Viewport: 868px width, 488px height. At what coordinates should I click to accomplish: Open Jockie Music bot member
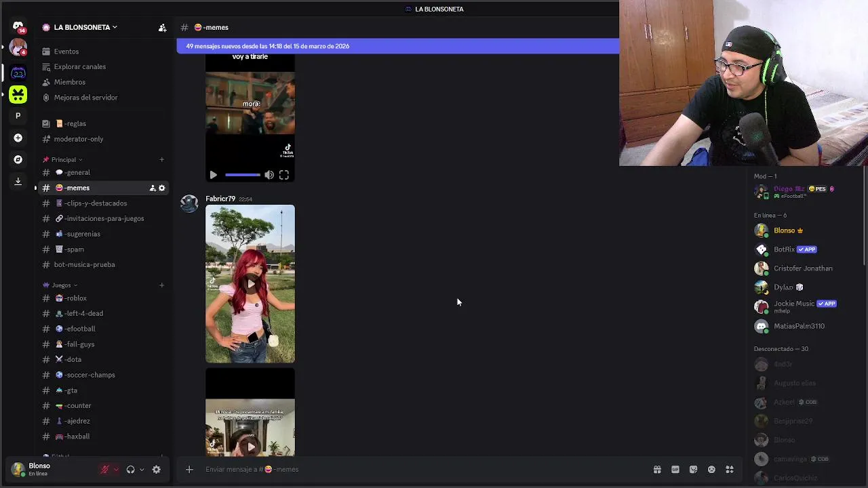click(x=807, y=306)
